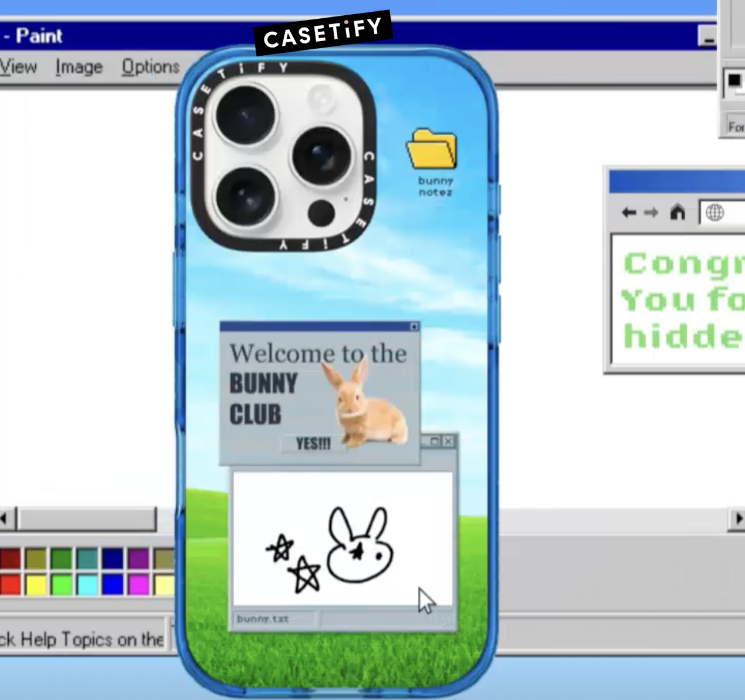
Task: Click the right scroll arrow in Paint
Action: pos(738,519)
